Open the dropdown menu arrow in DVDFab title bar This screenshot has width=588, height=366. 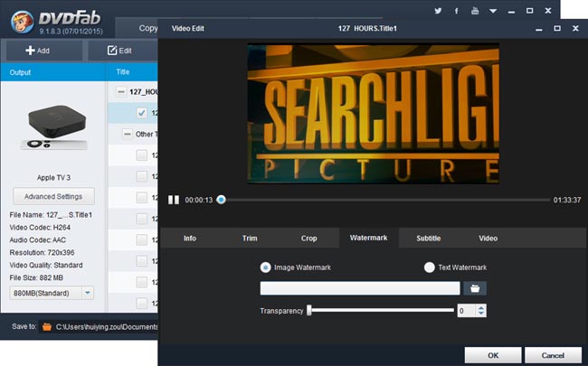click(x=493, y=11)
